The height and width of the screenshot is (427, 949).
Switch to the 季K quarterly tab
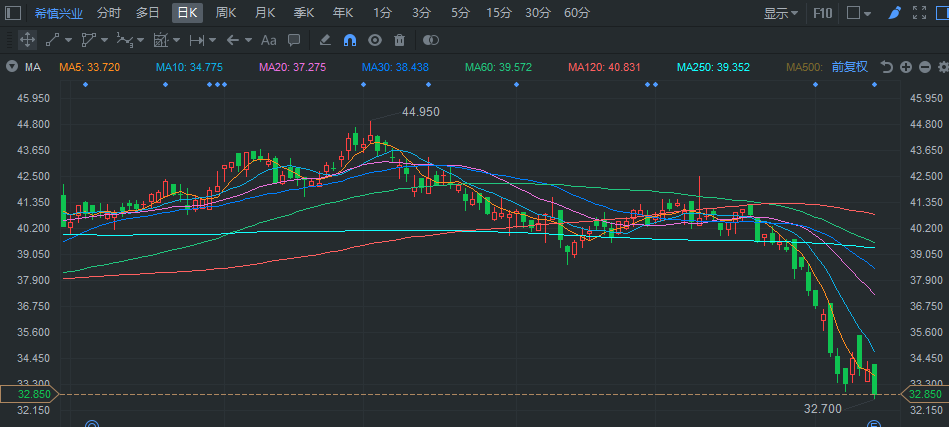pyautogui.click(x=303, y=13)
